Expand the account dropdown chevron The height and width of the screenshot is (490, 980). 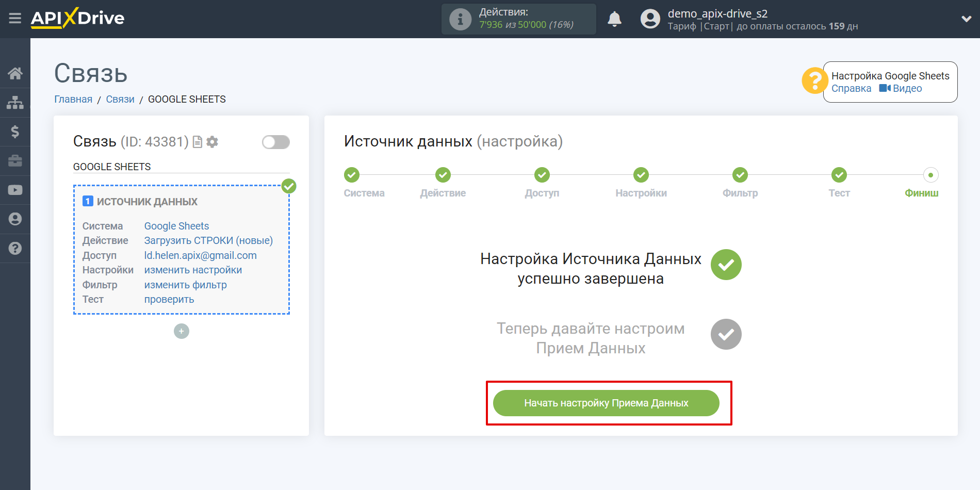[967, 19]
